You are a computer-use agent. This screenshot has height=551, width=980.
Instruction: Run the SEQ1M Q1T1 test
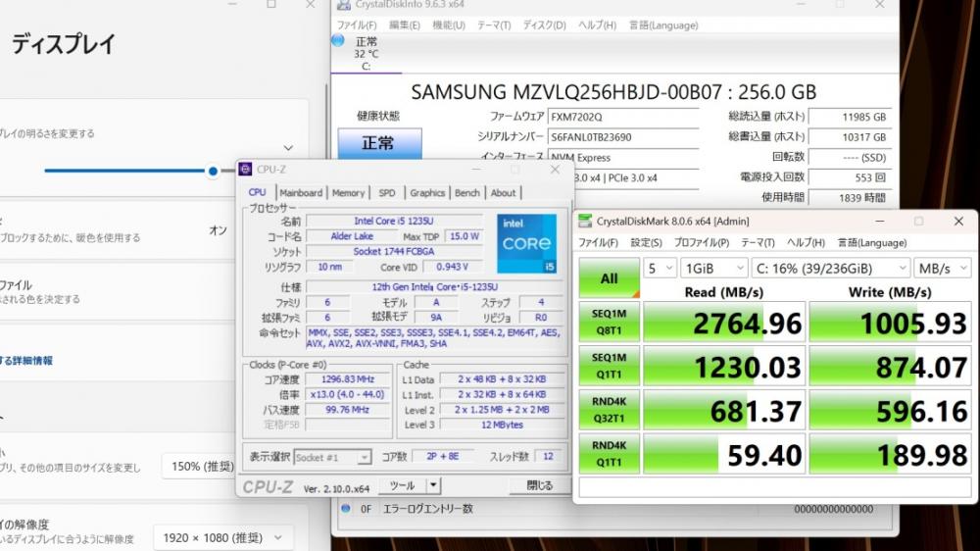[x=609, y=366]
